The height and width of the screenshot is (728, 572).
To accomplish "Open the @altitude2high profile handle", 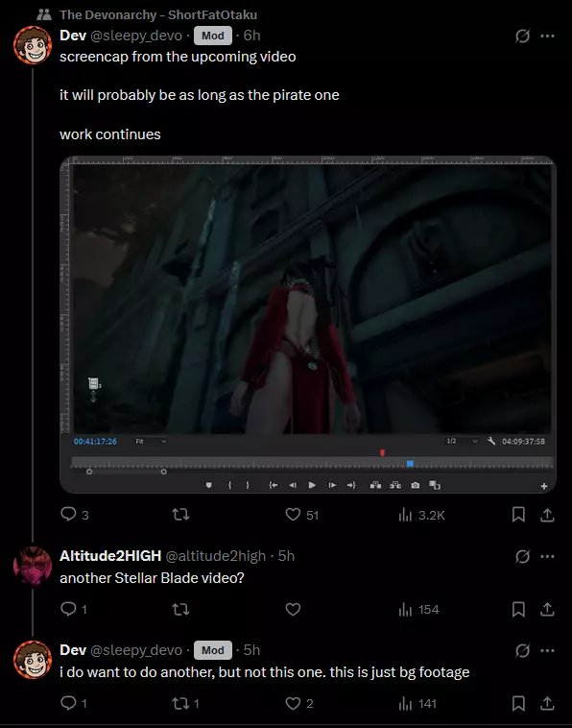I will tap(216, 556).
